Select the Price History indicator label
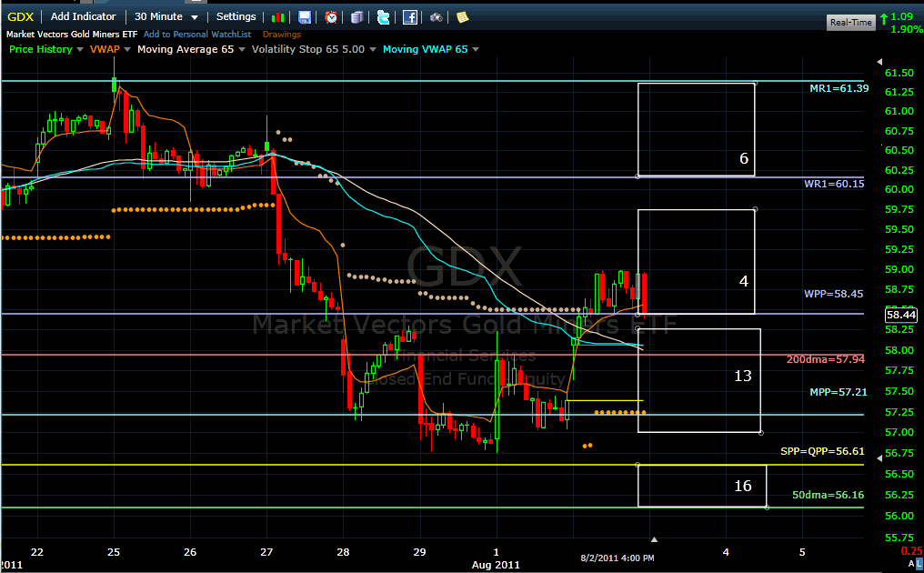924x573 pixels. tap(41, 49)
